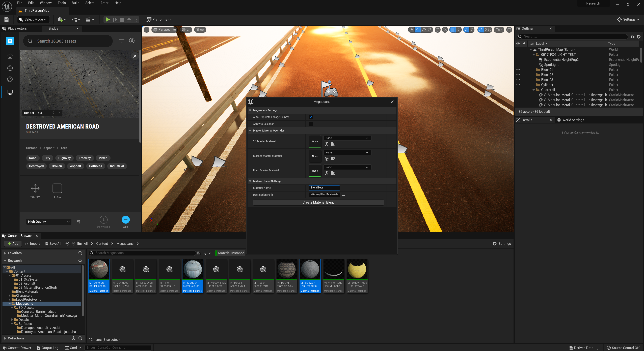This screenshot has height=351, width=644.
Task: Open the Tools menu
Action: point(62,3)
